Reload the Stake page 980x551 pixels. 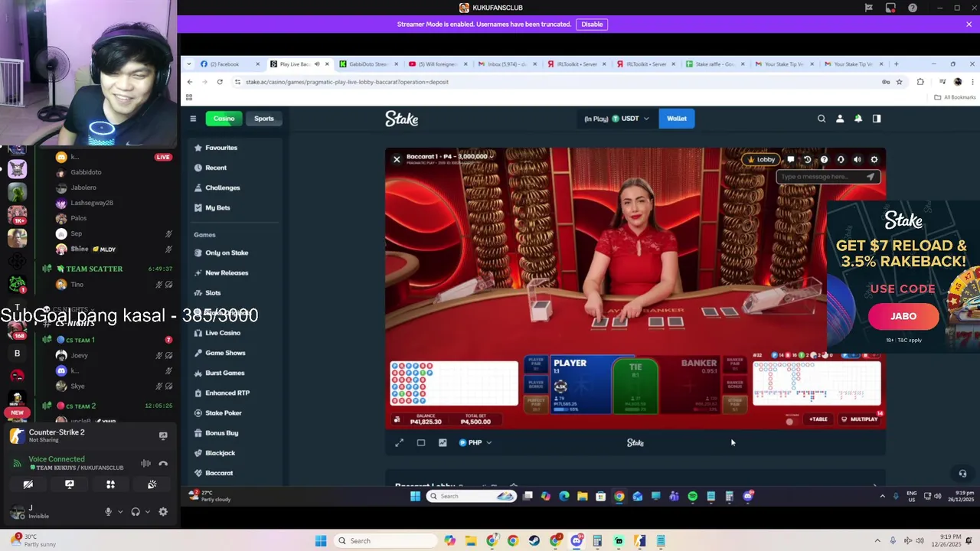tap(220, 82)
